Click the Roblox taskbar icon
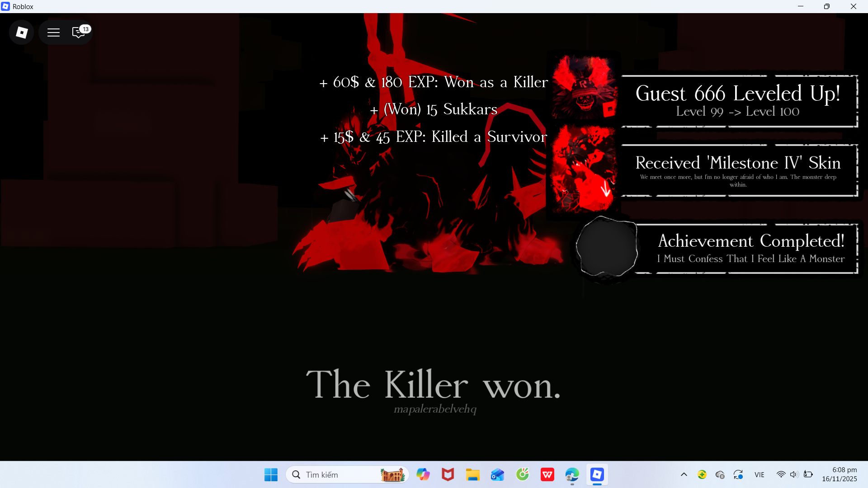868x488 pixels. coord(597,474)
